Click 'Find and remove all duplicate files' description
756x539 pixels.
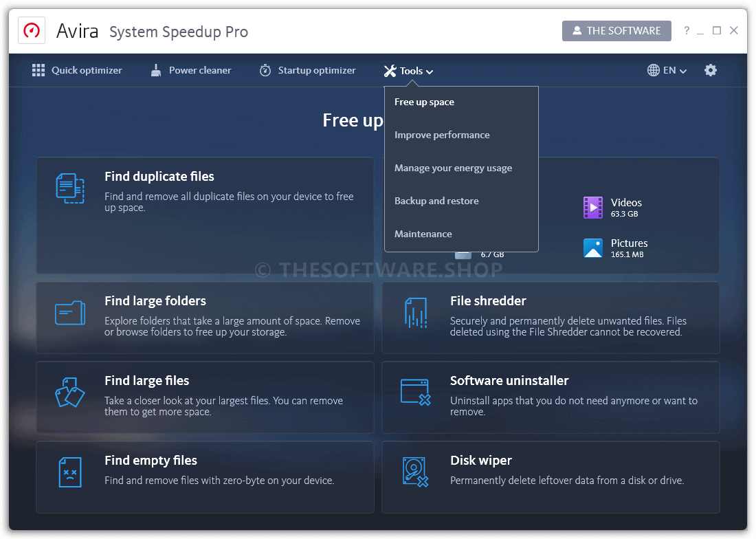point(229,202)
